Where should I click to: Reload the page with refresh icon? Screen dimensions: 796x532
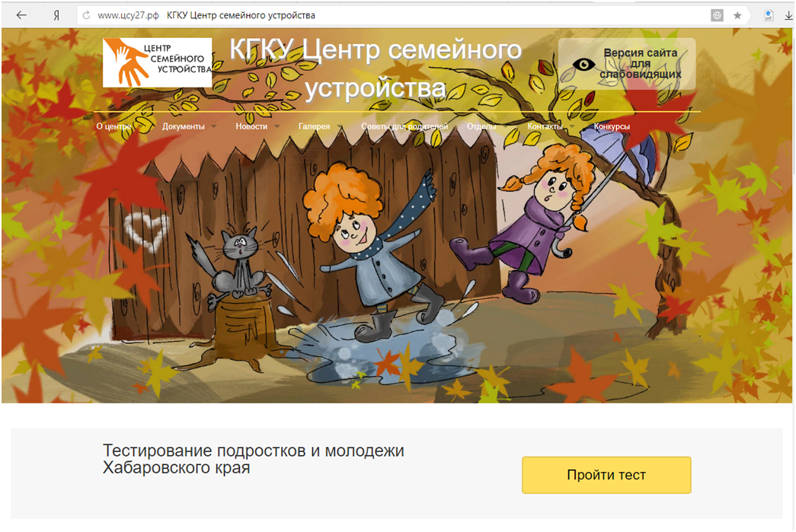pos(86,16)
